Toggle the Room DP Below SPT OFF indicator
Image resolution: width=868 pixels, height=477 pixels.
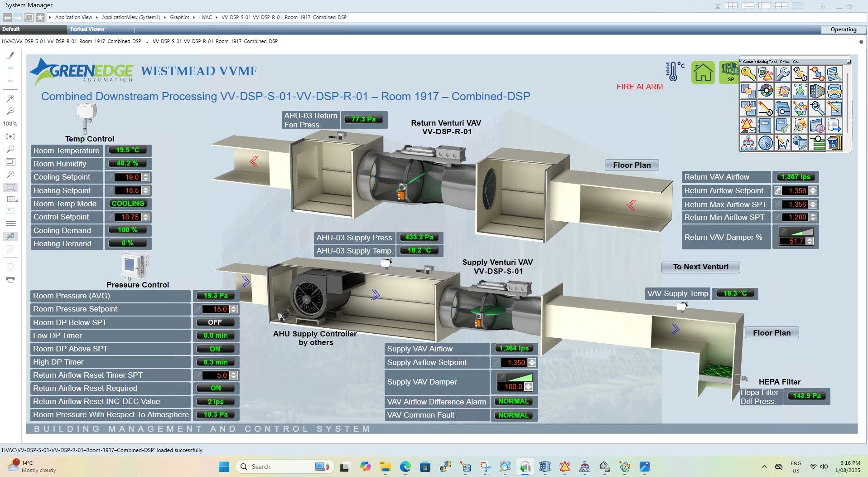coord(215,322)
